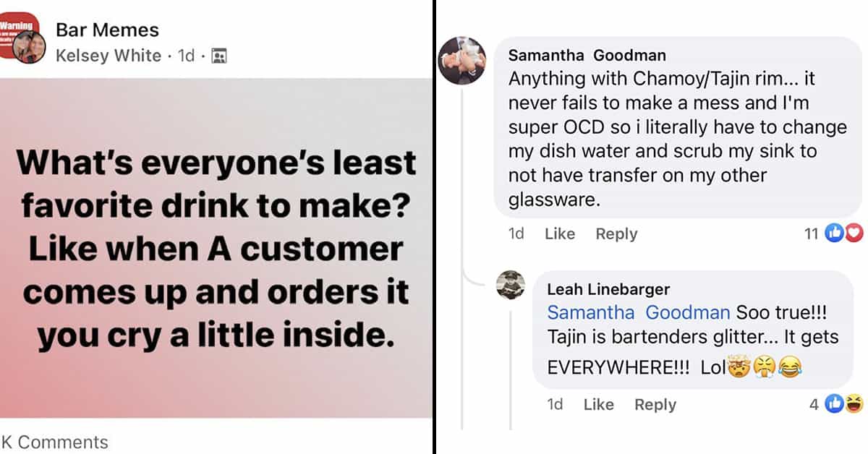Like Leah Linebarger's reply
This screenshot has height=454, width=868.
pyautogui.click(x=598, y=405)
